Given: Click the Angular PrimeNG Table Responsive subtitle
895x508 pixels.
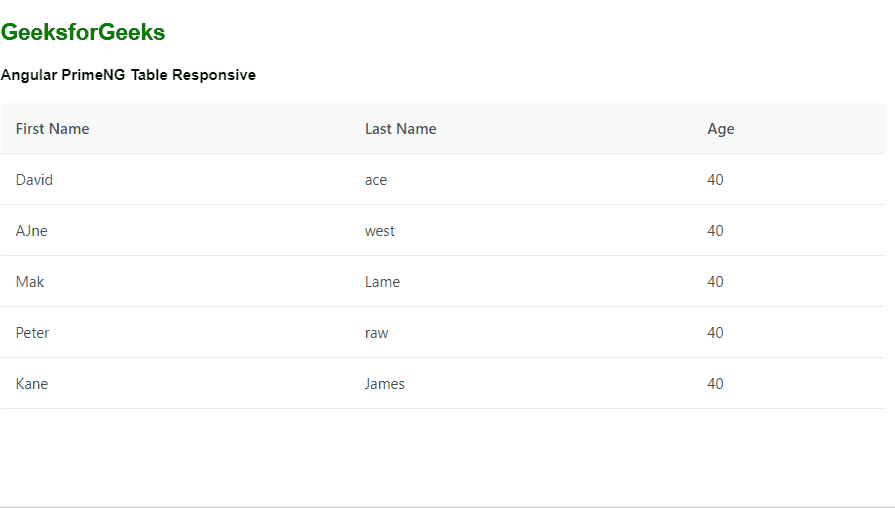Looking at the screenshot, I should [x=128, y=75].
